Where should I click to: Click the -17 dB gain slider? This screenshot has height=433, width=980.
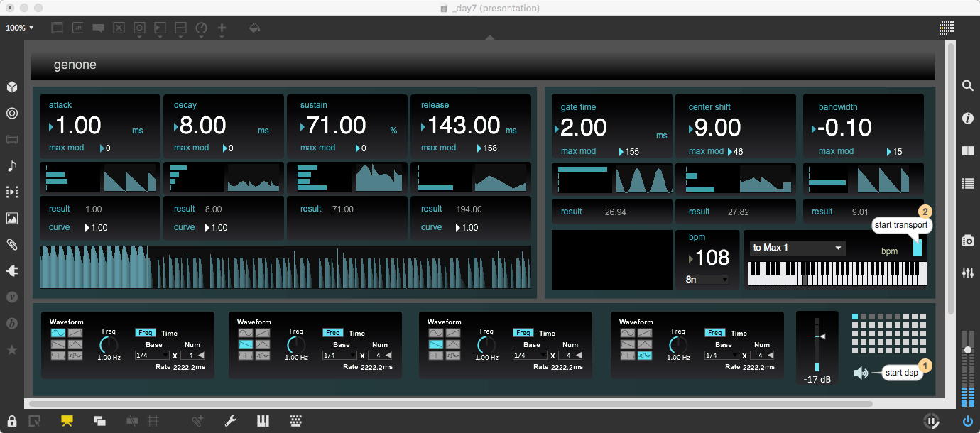click(817, 344)
